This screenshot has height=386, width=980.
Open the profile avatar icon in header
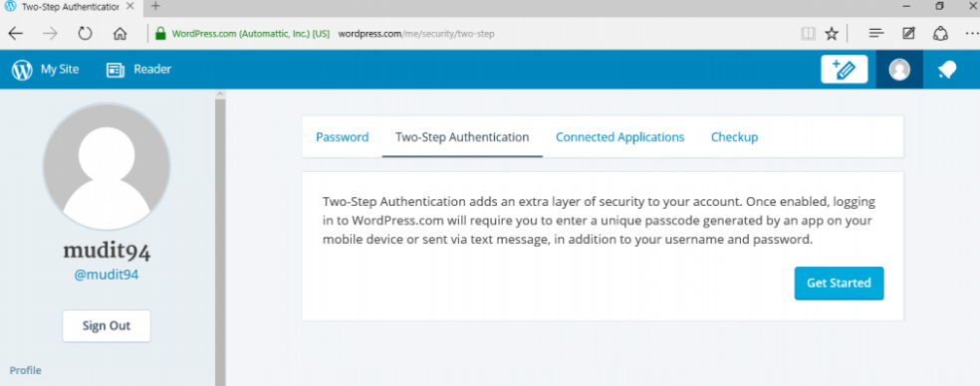(x=899, y=70)
